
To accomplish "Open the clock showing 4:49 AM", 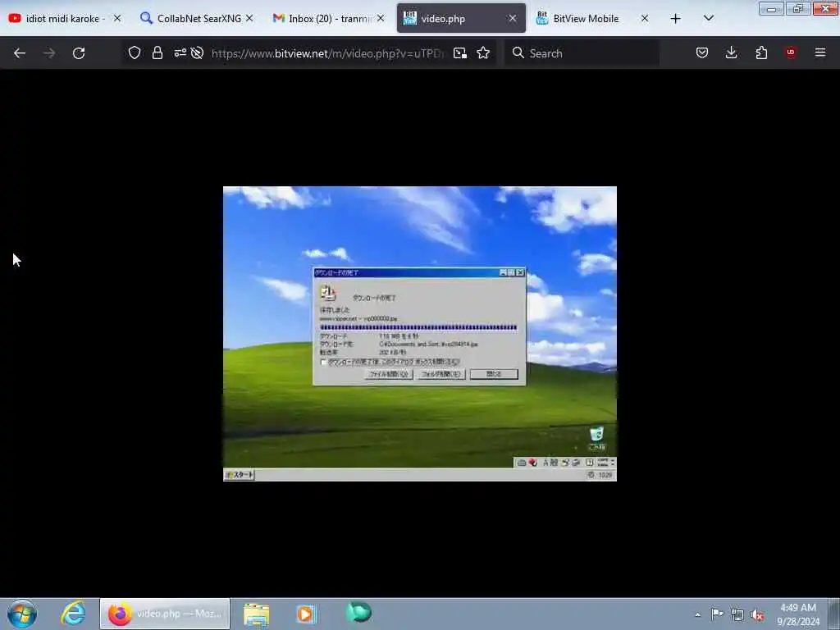I will [x=797, y=614].
